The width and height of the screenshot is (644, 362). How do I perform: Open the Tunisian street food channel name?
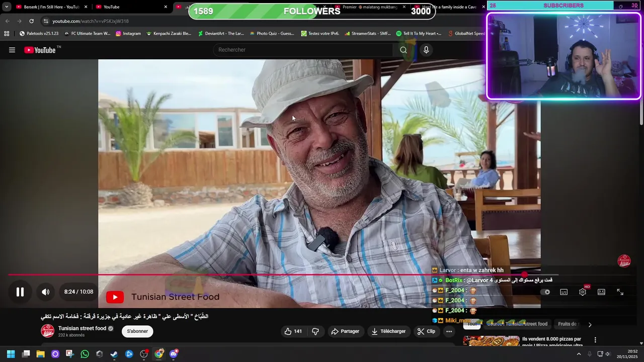tap(82, 328)
